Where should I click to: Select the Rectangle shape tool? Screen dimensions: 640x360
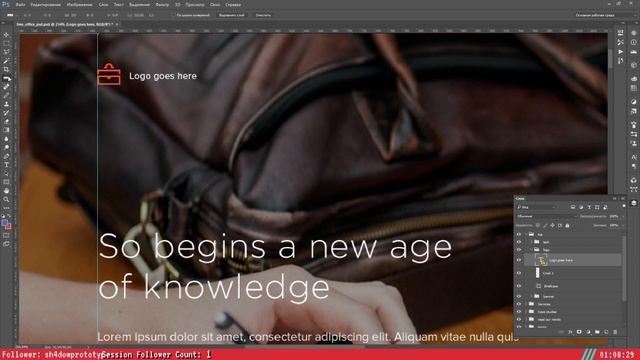coord(6,182)
